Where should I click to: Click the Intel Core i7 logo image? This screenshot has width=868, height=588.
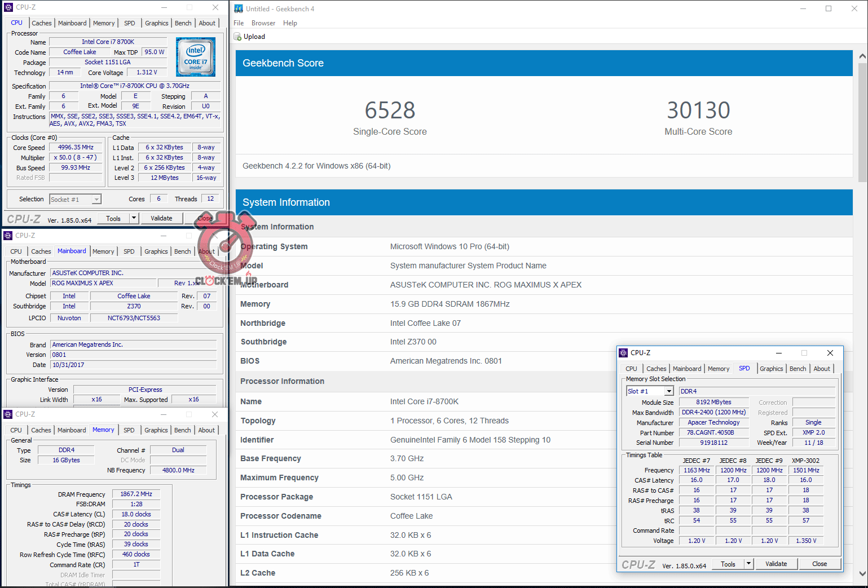(195, 57)
